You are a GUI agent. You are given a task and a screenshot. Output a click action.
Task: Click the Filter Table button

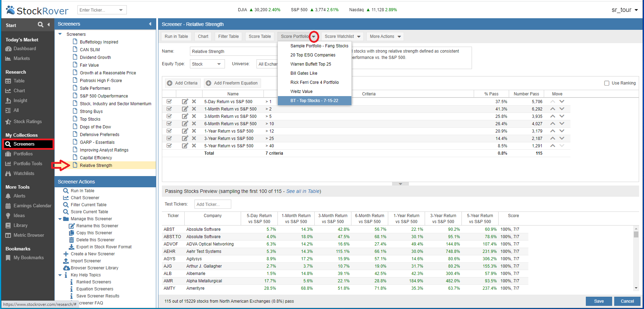[228, 36]
